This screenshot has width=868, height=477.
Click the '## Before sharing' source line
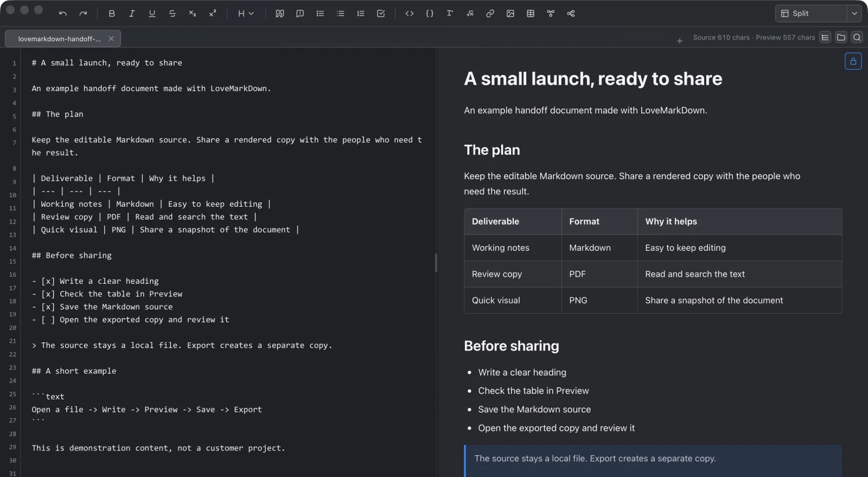[72, 256]
